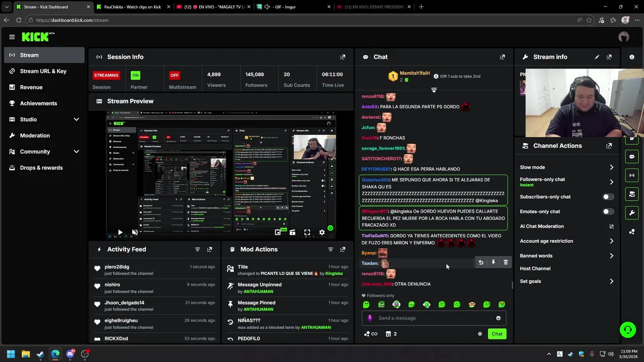Collapse the pinned chat leaderboard arrow
This screenshot has width=644, height=362.
[434, 90]
